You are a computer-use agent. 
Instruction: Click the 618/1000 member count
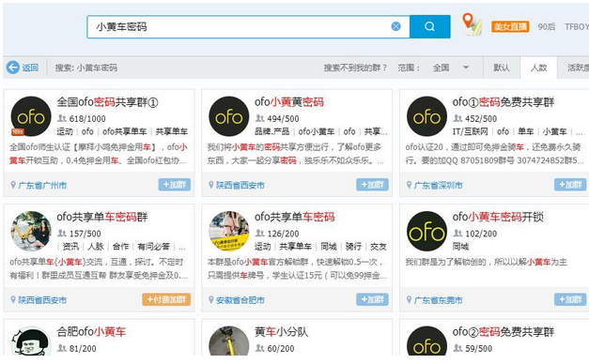(x=87, y=119)
